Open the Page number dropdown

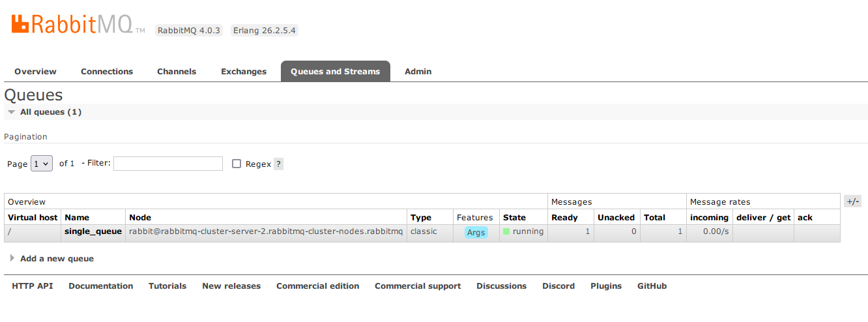(x=42, y=164)
